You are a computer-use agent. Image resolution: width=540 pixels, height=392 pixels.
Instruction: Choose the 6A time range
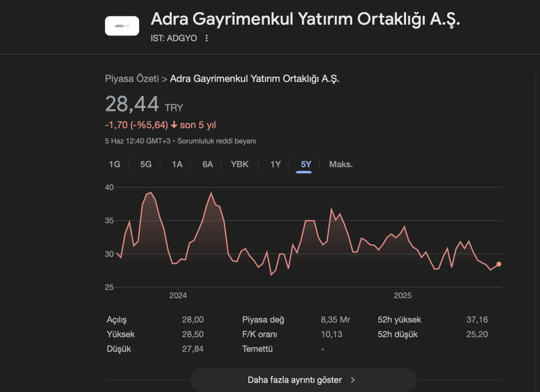point(208,164)
